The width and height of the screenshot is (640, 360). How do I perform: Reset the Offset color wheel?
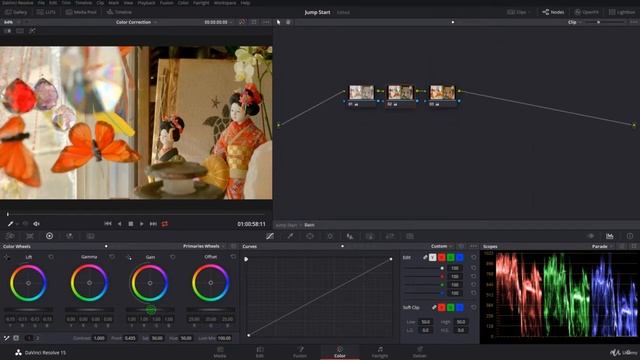point(233,257)
